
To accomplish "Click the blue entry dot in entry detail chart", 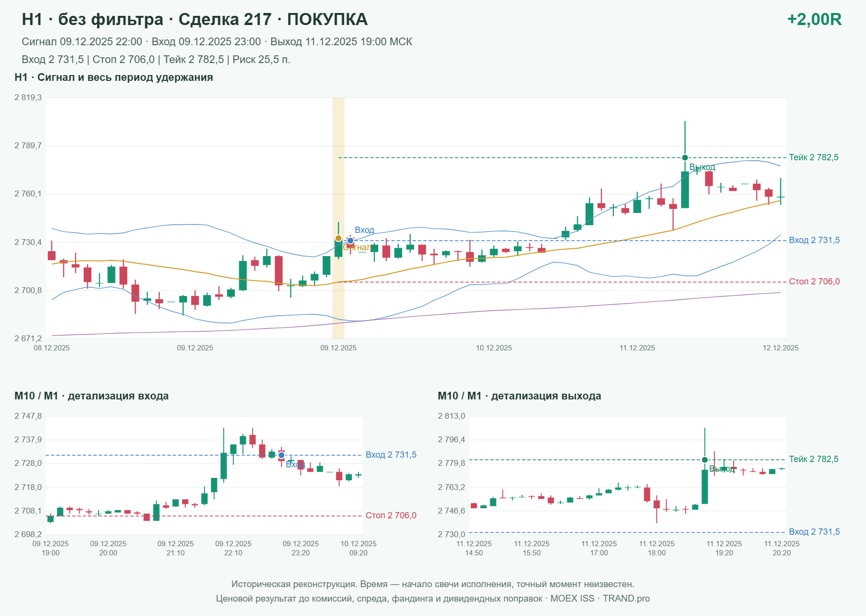I will tap(281, 455).
